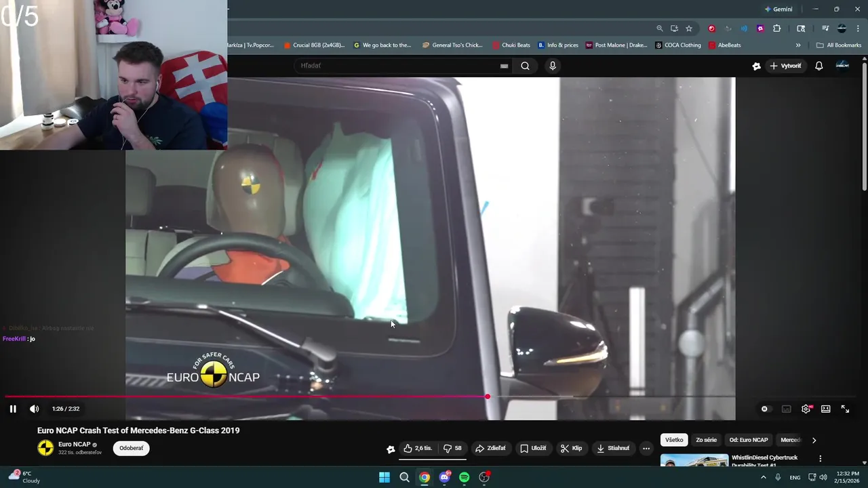
Task: Open video player settings gear
Action: pos(806,409)
